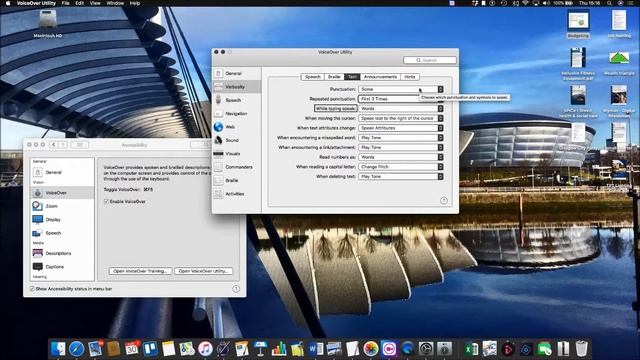640x360 pixels.
Task: Select Captions in Accessibility sidebar
Action: click(x=62, y=267)
